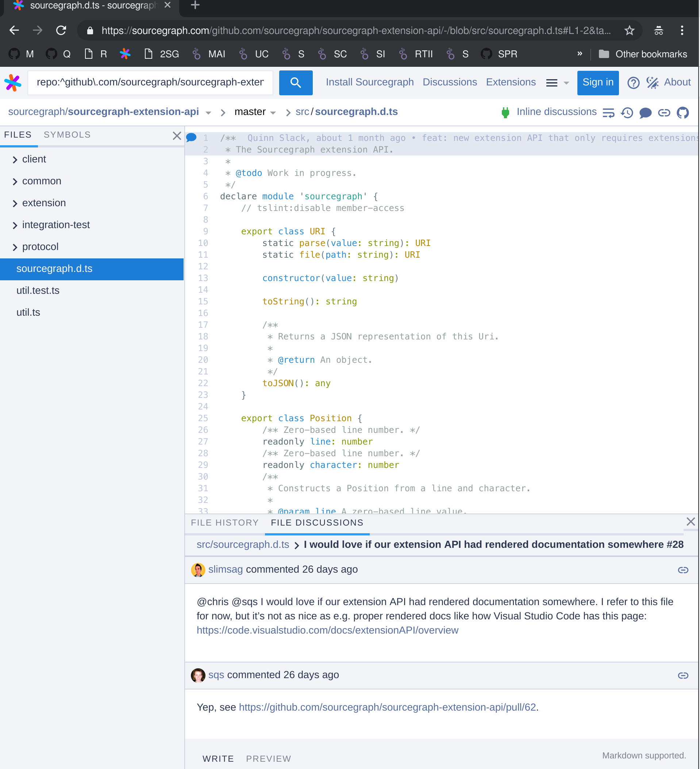Screen dimensions: 700x769
Task: Open file history clock icon
Action: pyautogui.click(x=627, y=113)
